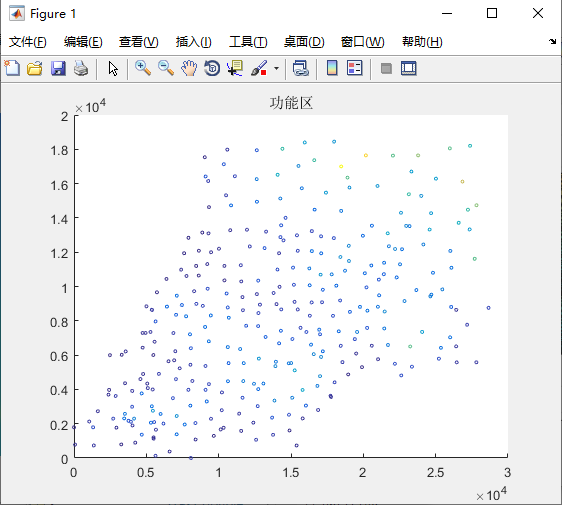Toggle the Brush data tool
Image resolution: width=562 pixels, height=505 pixels.
[259, 68]
